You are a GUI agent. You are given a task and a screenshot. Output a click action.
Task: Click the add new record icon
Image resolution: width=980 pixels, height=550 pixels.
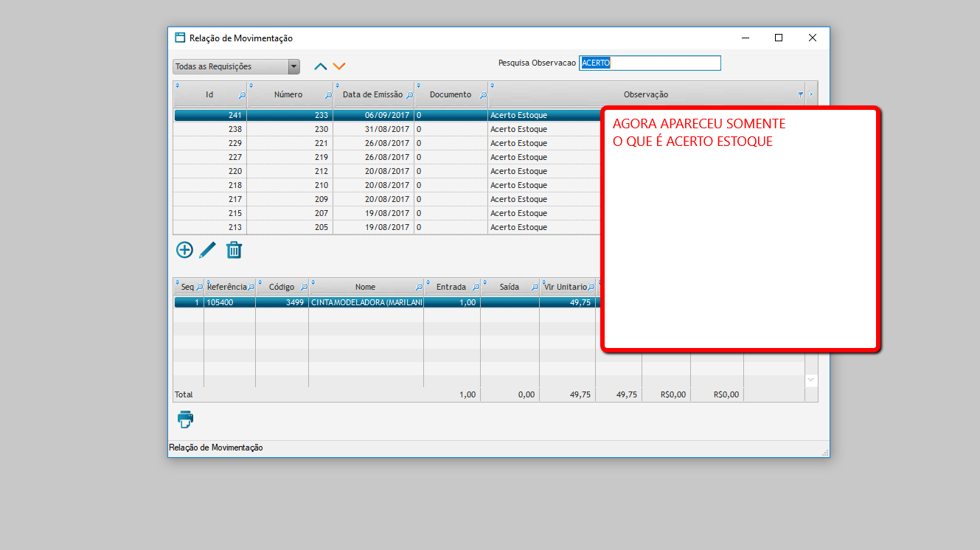pos(184,250)
